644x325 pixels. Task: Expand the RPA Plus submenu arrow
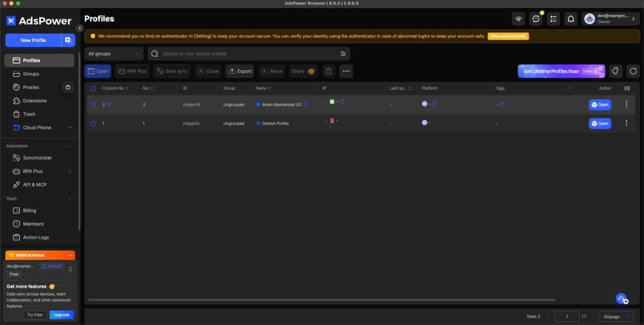point(69,171)
